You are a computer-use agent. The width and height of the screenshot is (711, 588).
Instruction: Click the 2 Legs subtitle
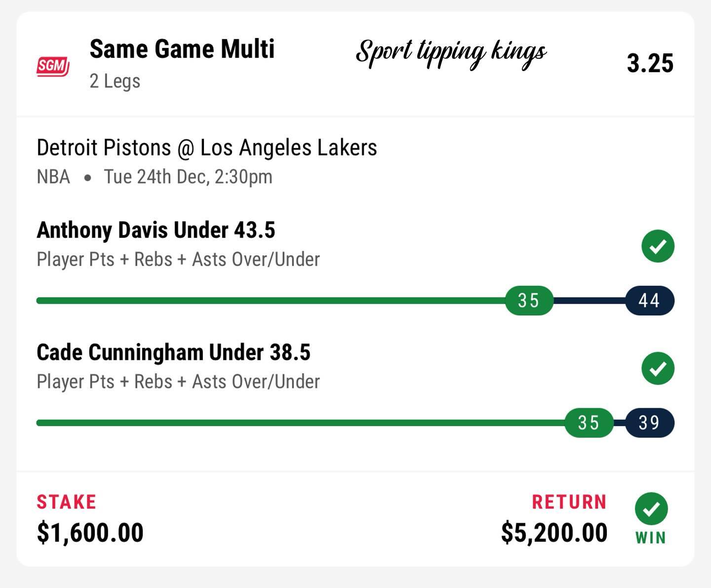(115, 81)
